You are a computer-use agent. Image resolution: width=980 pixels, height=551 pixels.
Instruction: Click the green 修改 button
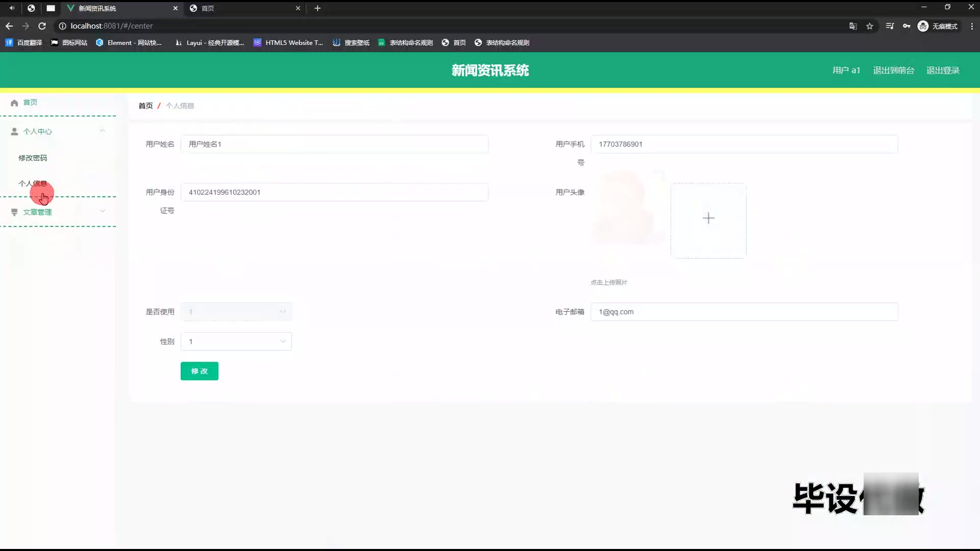coord(199,371)
